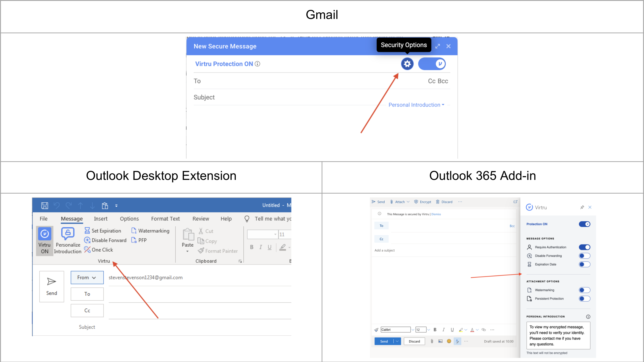Open the Clipboard group dialog launcher
Screen dimensions: 644x362
coord(240,261)
